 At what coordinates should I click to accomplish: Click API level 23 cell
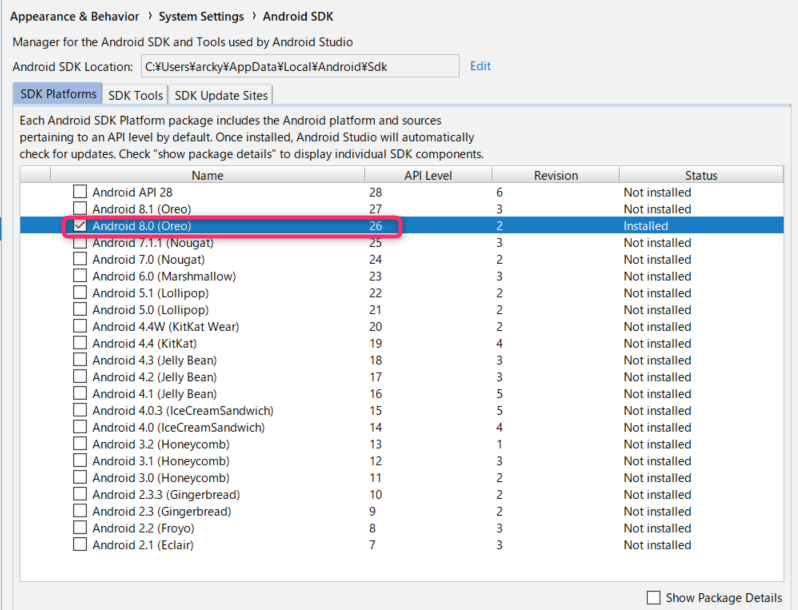point(376,276)
